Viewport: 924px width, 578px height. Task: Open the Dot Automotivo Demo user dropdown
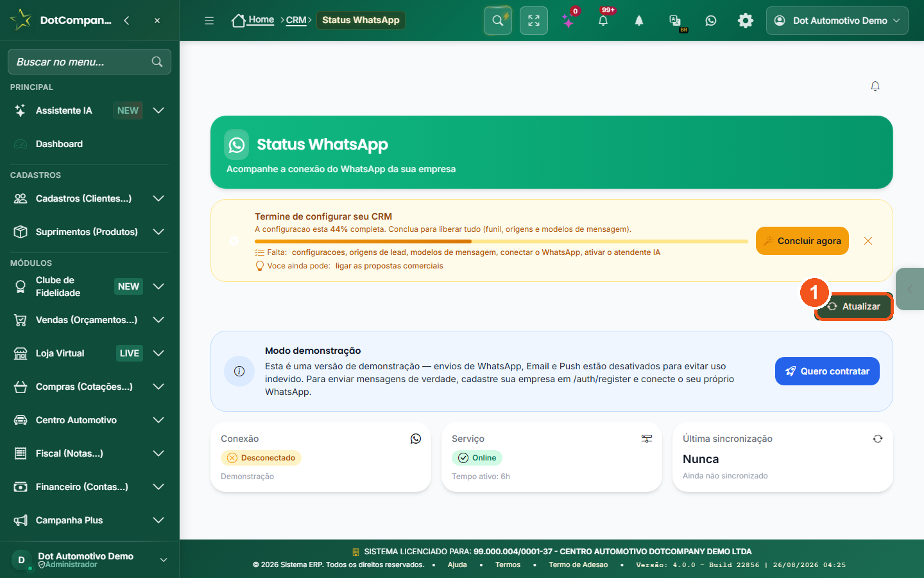click(x=837, y=21)
